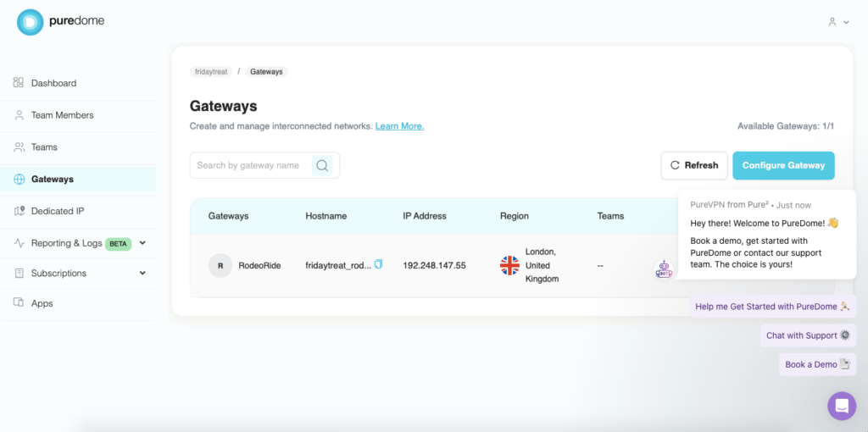Screen dimensions: 868x432
Task: Click the robot bot icon in row
Action: click(664, 269)
